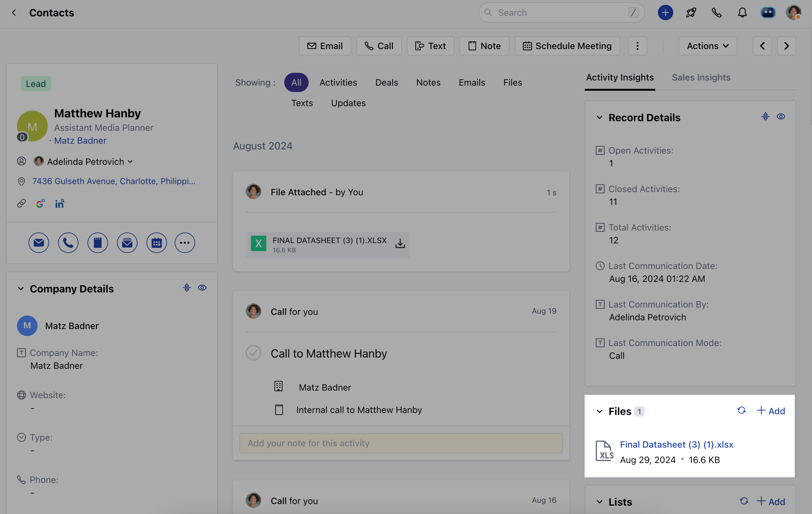This screenshot has width=812, height=514.
Task: Open the Final Datasheet (3) (1).xlsx file link
Action: pyautogui.click(x=676, y=444)
